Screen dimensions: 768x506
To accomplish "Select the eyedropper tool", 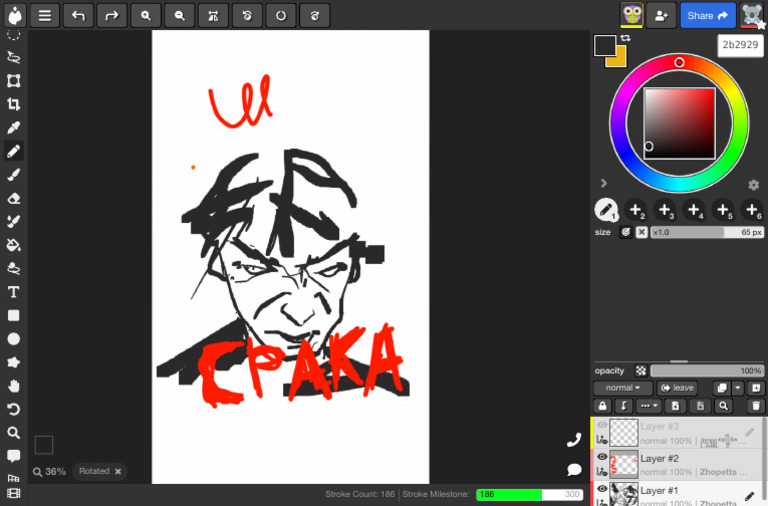I will pos(14,127).
